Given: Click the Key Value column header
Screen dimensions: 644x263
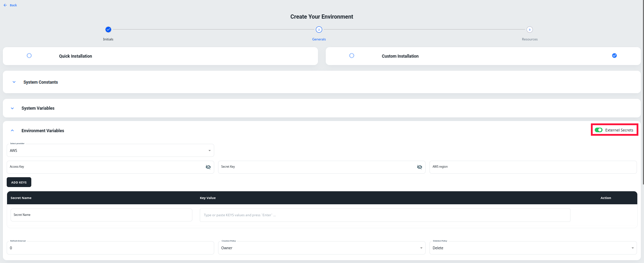Looking at the screenshot, I should pos(208,198).
